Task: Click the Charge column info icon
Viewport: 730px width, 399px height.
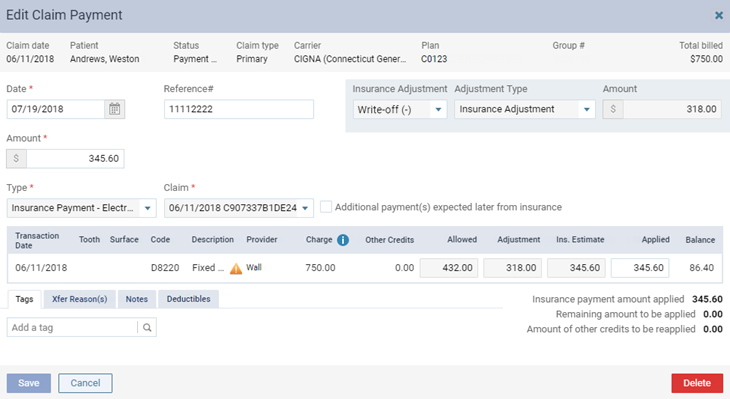Action: [343, 240]
